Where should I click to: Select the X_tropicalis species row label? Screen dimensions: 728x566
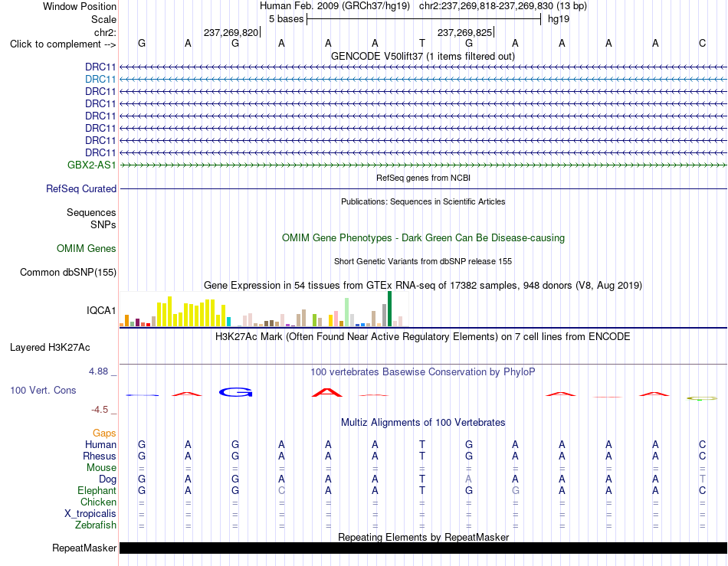90,514
